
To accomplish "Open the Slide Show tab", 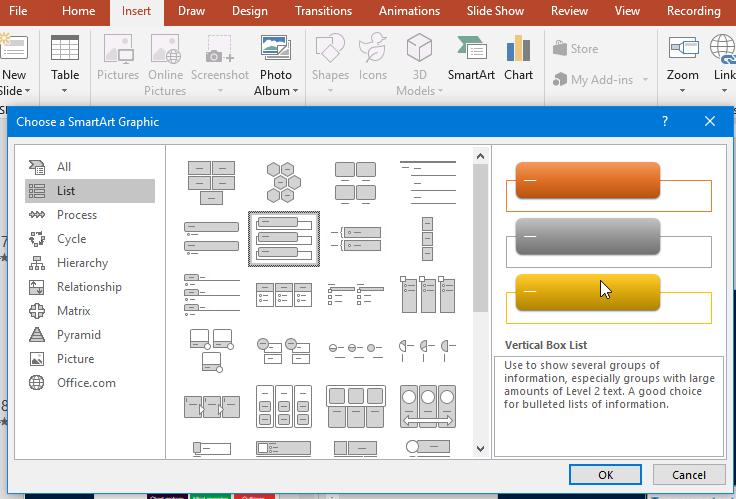I will tap(495, 11).
